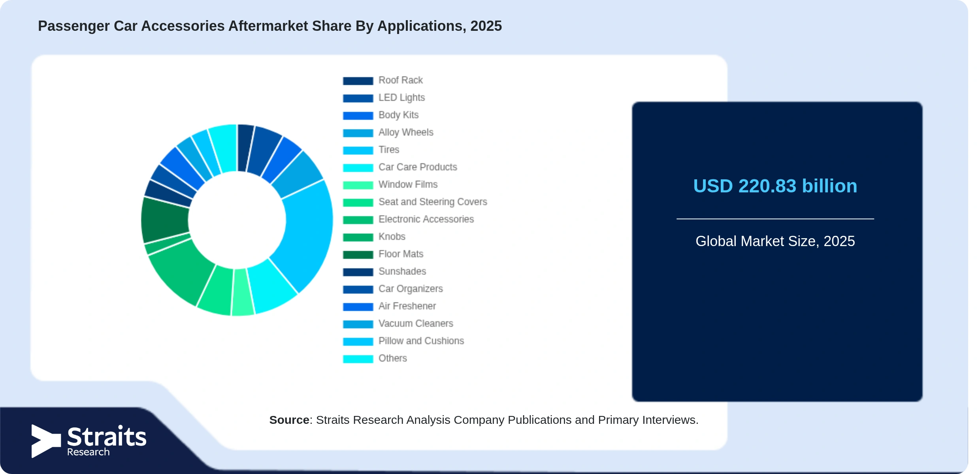This screenshot has width=980, height=474.
Task: Click the Pillow and Cushions legend swatch
Action: [x=358, y=342]
